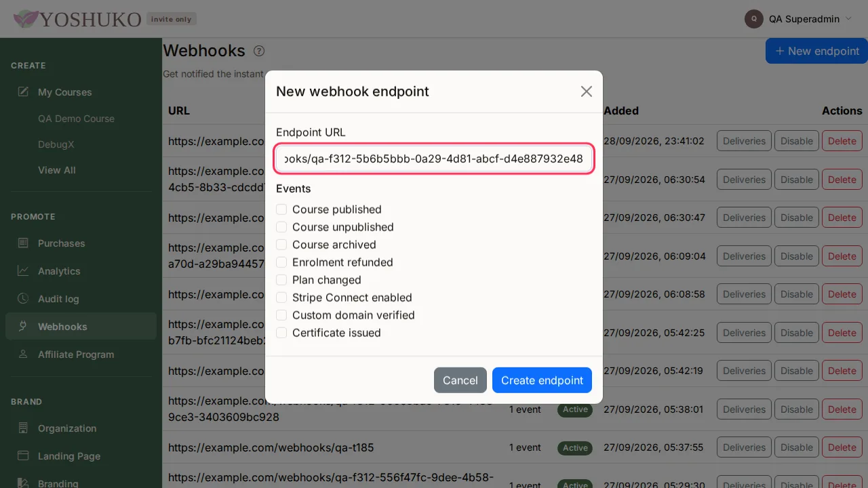Click the 27/09/2026, 05:37:55 date cell

click(x=654, y=447)
